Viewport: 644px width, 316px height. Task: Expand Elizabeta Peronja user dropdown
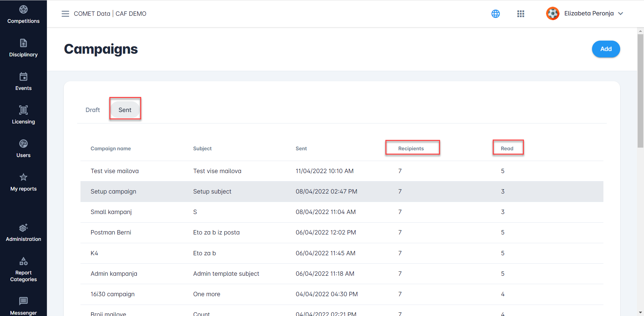pos(620,14)
